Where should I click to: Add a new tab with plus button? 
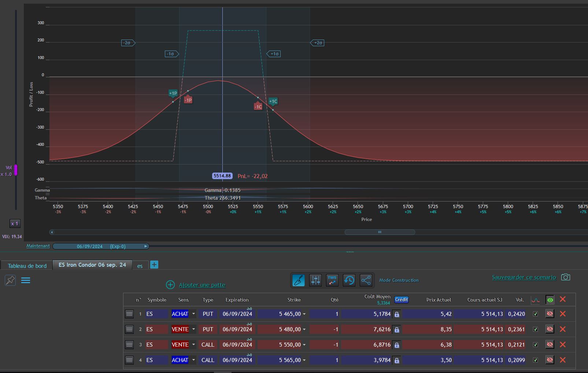154,265
